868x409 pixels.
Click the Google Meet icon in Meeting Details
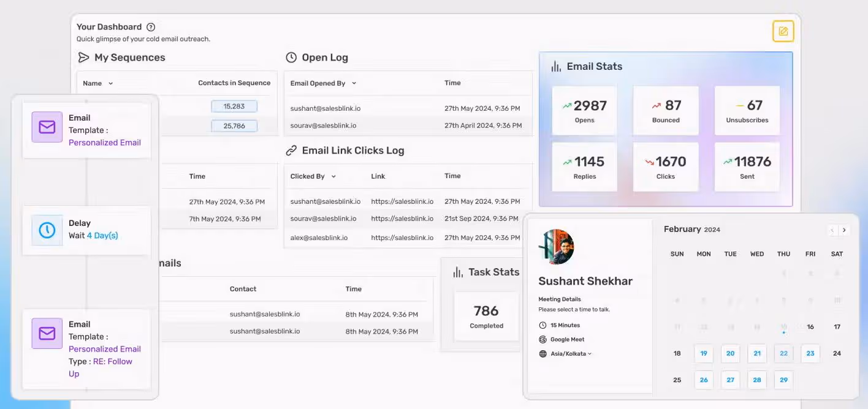click(x=543, y=339)
